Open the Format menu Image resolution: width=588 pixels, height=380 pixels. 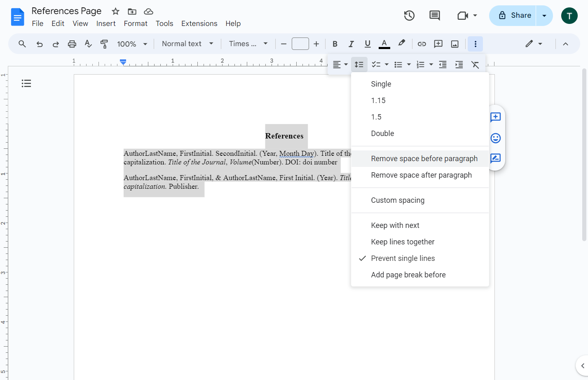click(x=136, y=23)
